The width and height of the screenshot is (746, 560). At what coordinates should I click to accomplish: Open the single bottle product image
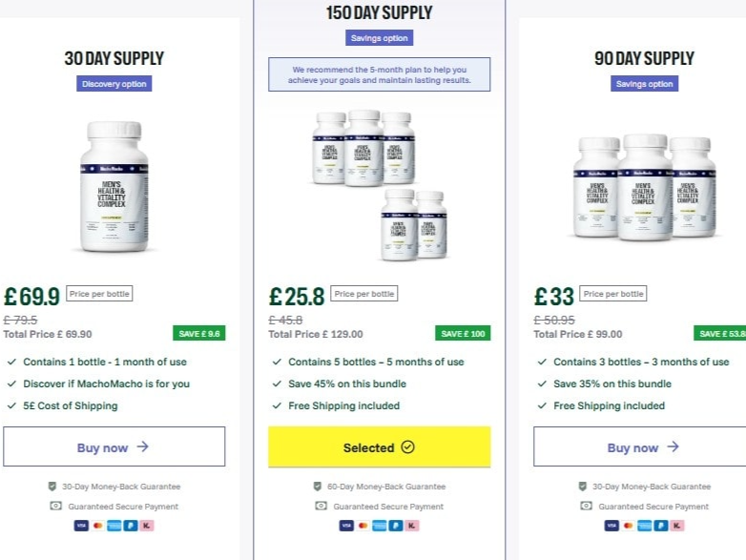pos(114,185)
